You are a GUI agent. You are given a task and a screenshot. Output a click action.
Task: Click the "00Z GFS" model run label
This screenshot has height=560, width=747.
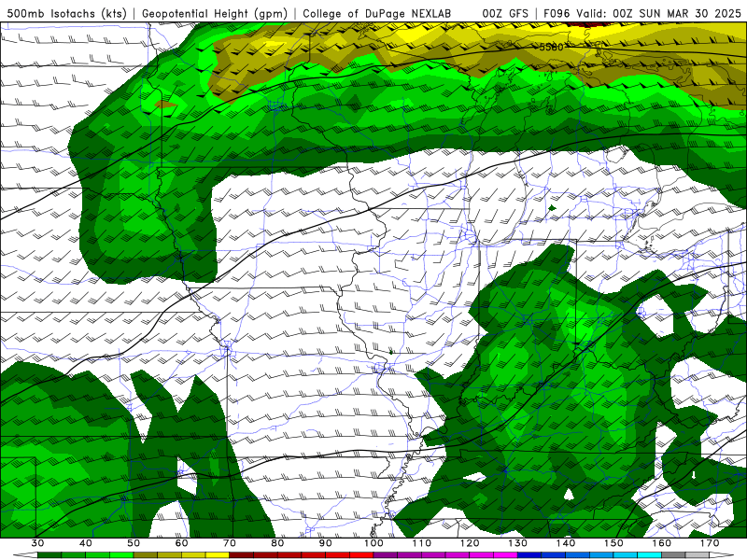(x=505, y=13)
